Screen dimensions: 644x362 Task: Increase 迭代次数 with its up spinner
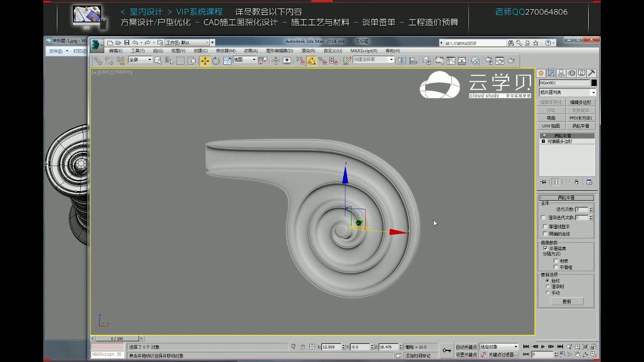pyautogui.click(x=591, y=207)
